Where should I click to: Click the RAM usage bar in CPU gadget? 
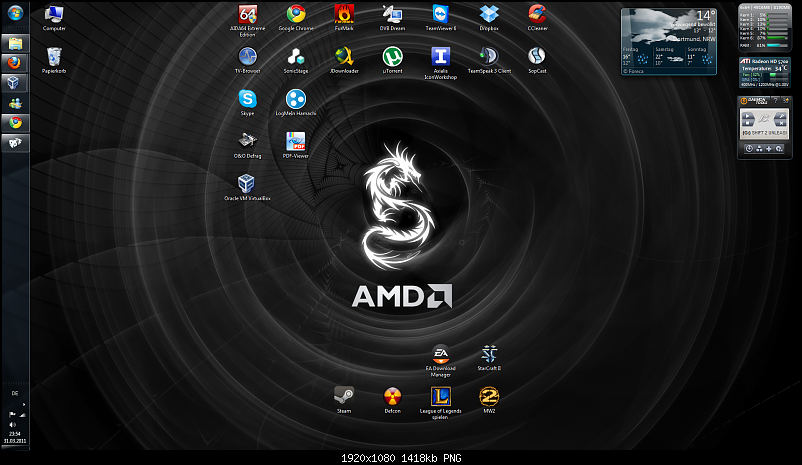click(777, 45)
